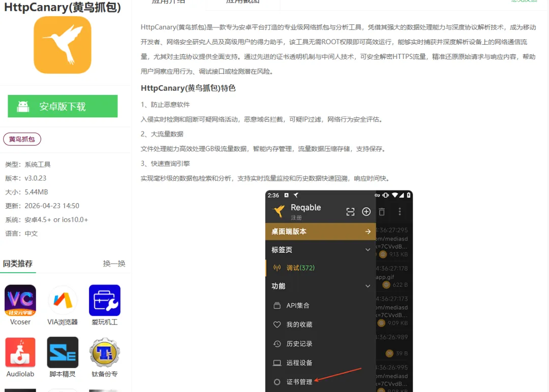
Task: Click 换一换 to refresh recommendations
Action: [x=114, y=264]
